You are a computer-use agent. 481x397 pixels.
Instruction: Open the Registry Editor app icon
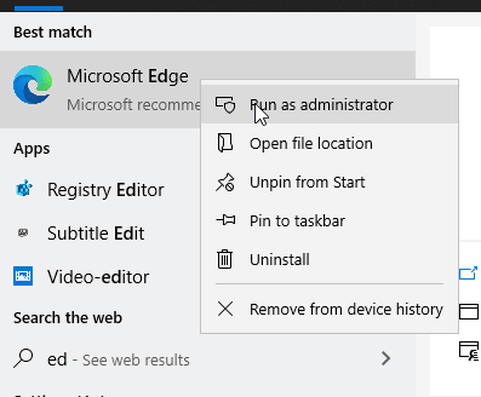pos(24,189)
